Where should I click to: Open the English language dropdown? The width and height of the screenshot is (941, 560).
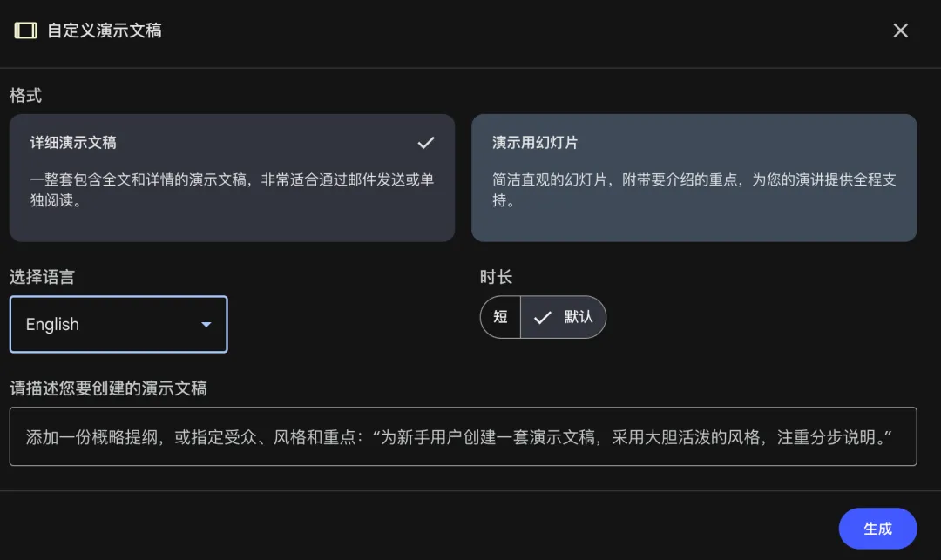click(118, 324)
